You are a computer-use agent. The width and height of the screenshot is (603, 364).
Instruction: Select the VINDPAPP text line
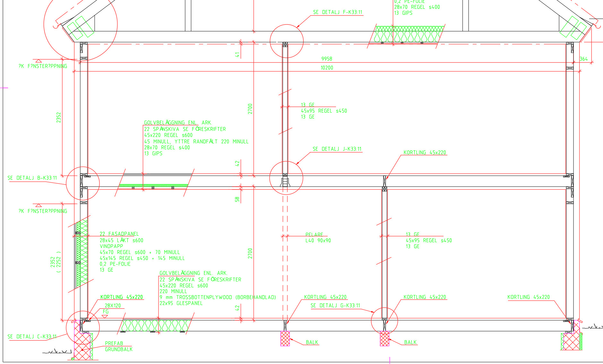pyautogui.click(x=111, y=246)
